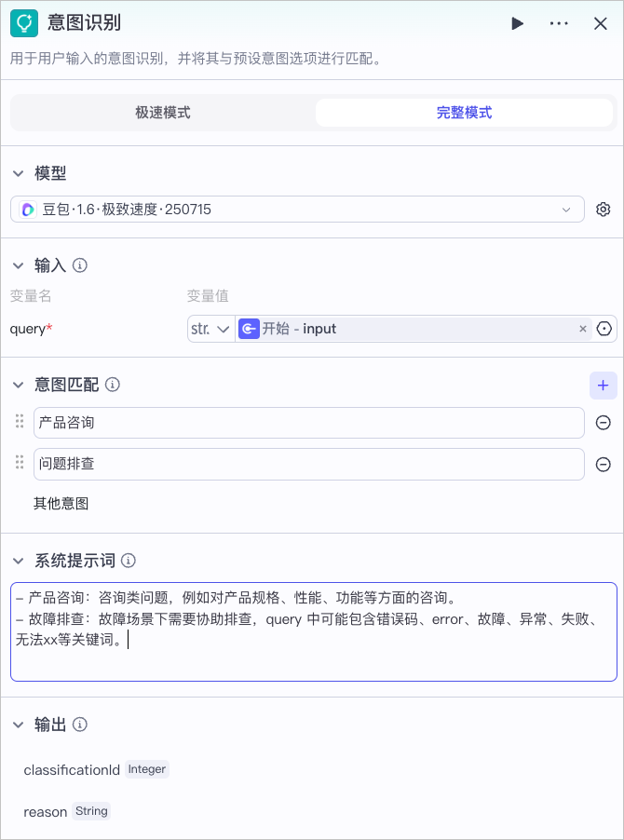
Task: Add a new intent with plus icon
Action: 603,385
